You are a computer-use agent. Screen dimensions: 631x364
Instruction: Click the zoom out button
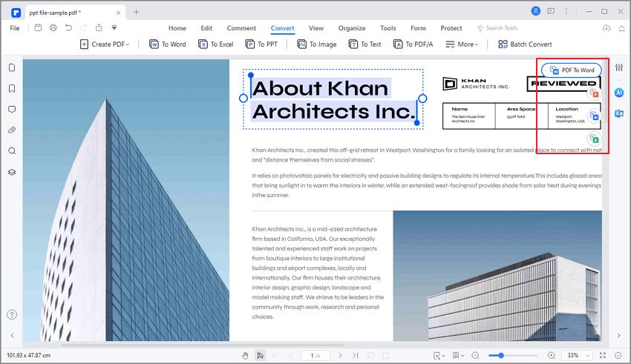(x=475, y=356)
